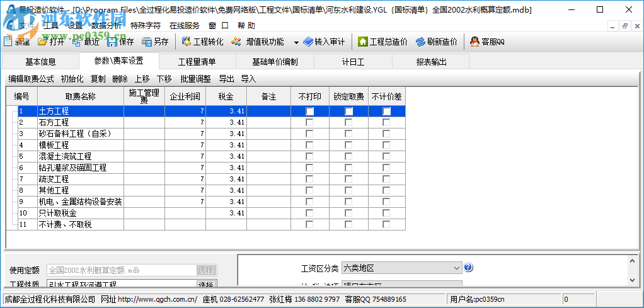Switch to 基础单价编制 tab
This screenshot has height=308, width=644.
[x=275, y=62]
